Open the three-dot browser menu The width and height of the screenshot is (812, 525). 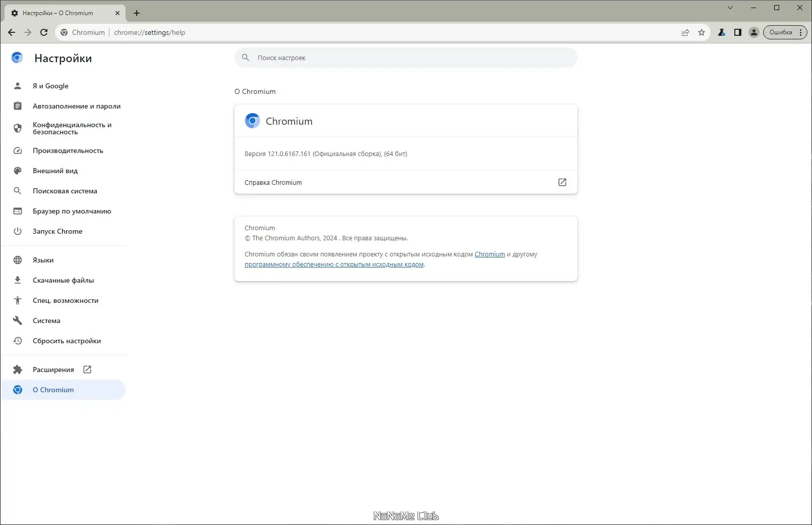801,32
